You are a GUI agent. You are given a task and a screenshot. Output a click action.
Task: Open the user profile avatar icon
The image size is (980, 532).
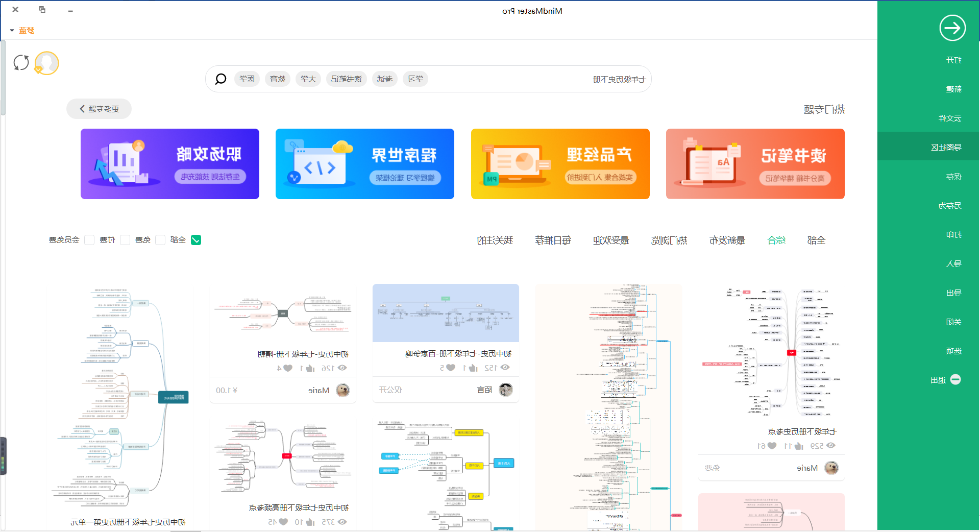46,63
